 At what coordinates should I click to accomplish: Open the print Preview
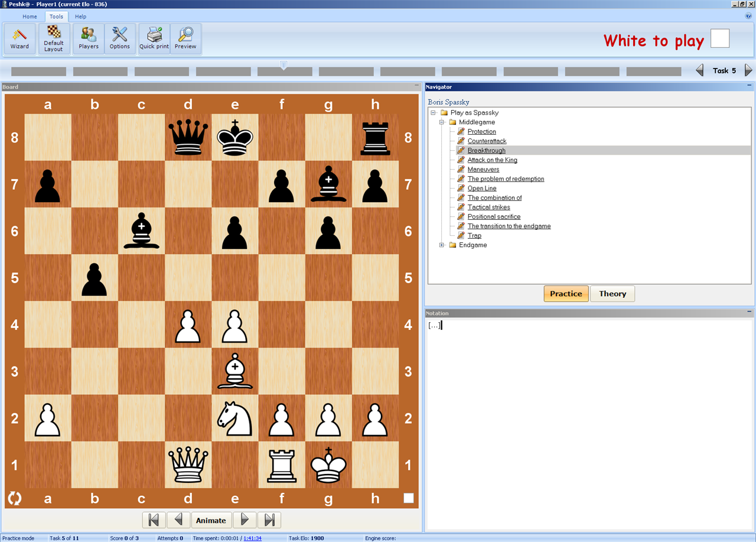[185, 38]
